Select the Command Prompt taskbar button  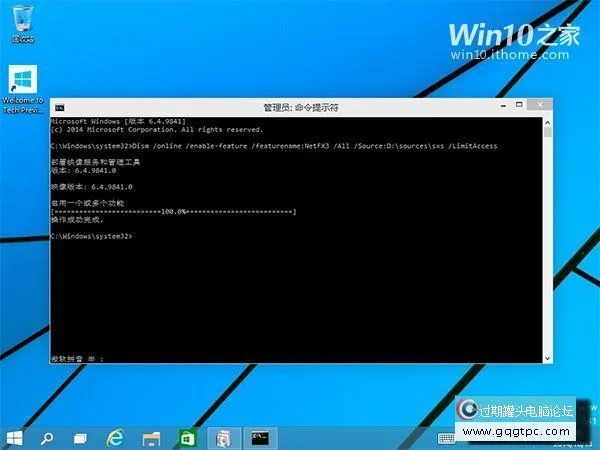(260, 437)
